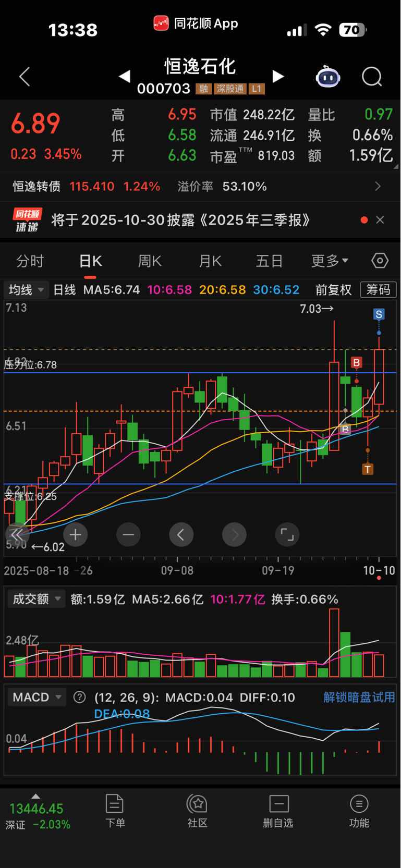The height and width of the screenshot is (868, 401).
Task: Tap the 解锁暗盘试用 link
Action: pyautogui.click(x=359, y=697)
